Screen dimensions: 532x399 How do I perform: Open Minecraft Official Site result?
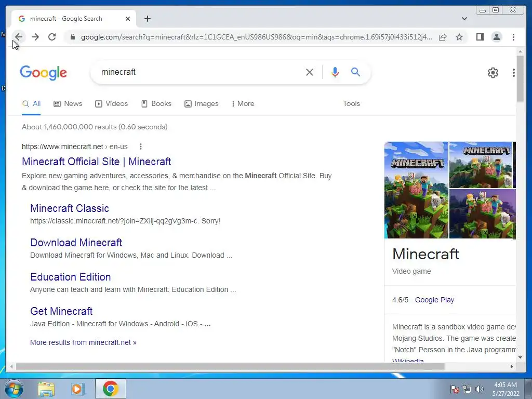point(96,162)
